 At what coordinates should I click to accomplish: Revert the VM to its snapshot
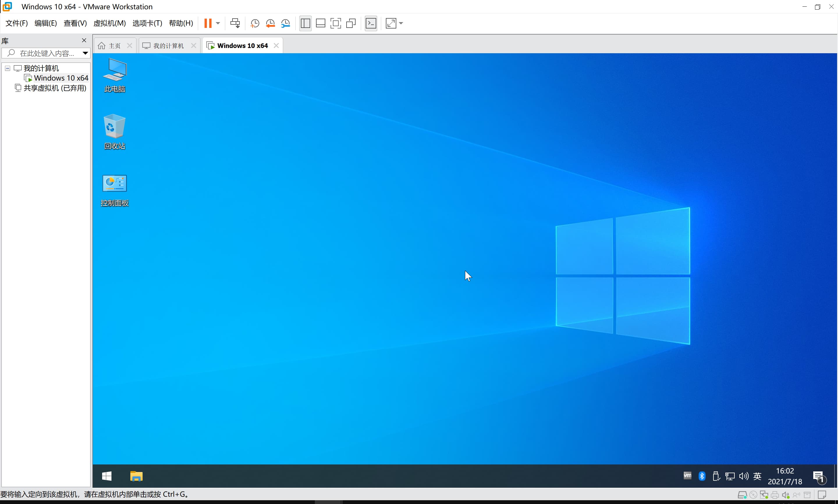click(x=271, y=23)
